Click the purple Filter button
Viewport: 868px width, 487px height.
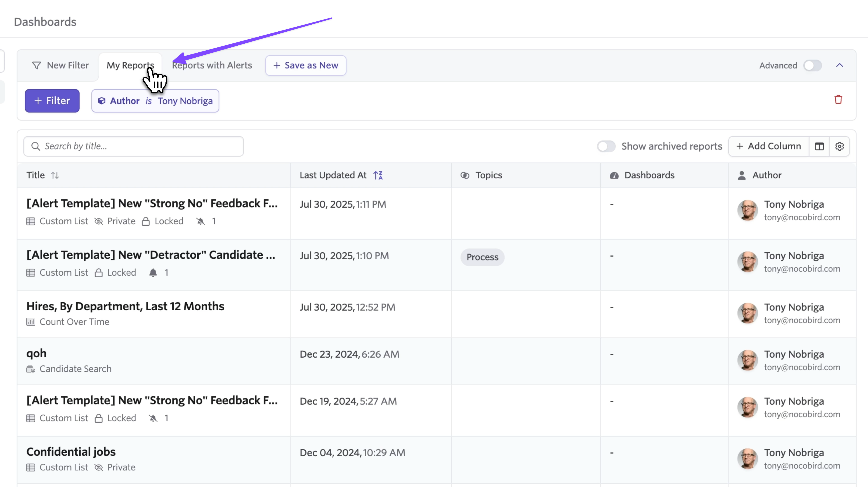tap(52, 101)
